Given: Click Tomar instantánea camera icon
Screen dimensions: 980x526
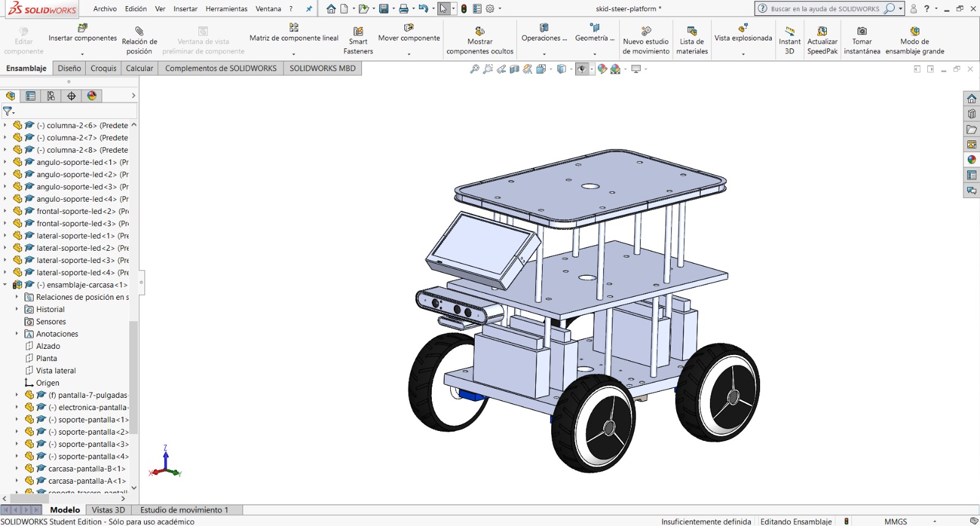Looking at the screenshot, I should (862, 31).
